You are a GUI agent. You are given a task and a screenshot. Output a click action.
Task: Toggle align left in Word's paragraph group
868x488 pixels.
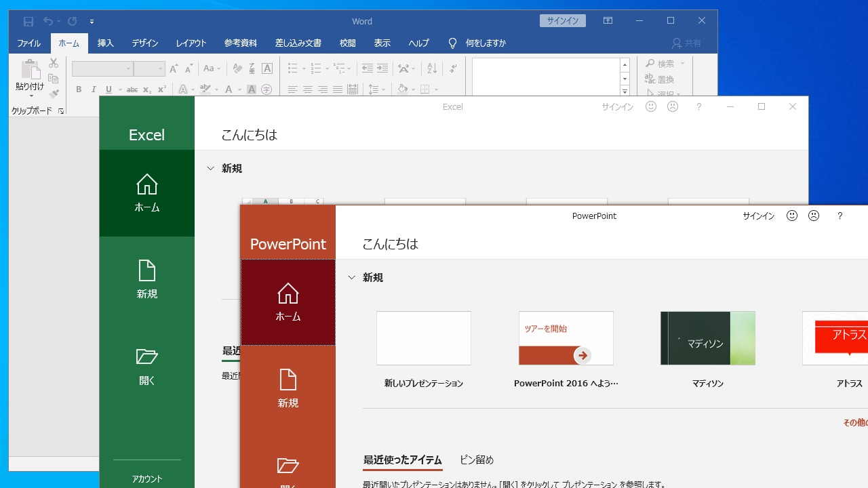(293, 89)
